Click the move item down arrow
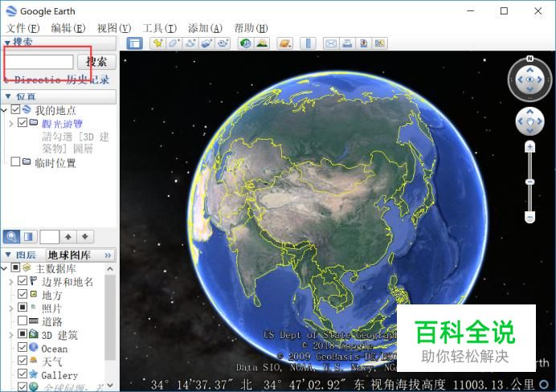The width and height of the screenshot is (556, 392). [x=85, y=236]
